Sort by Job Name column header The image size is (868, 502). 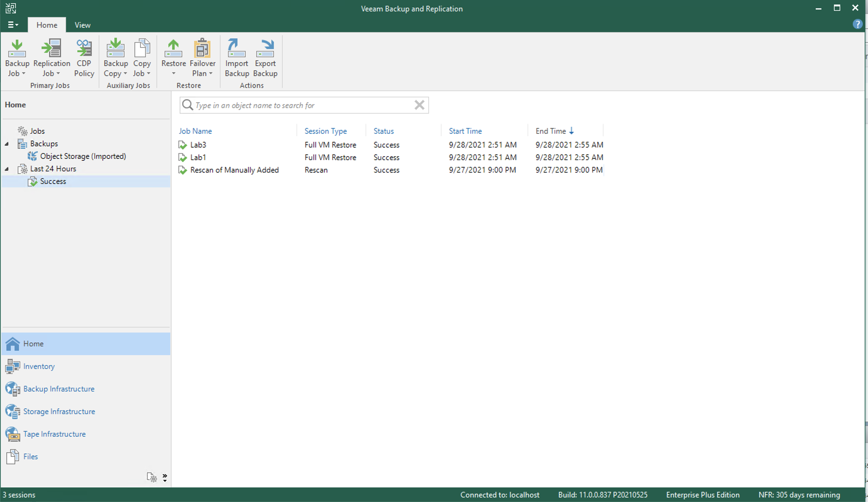195,131
